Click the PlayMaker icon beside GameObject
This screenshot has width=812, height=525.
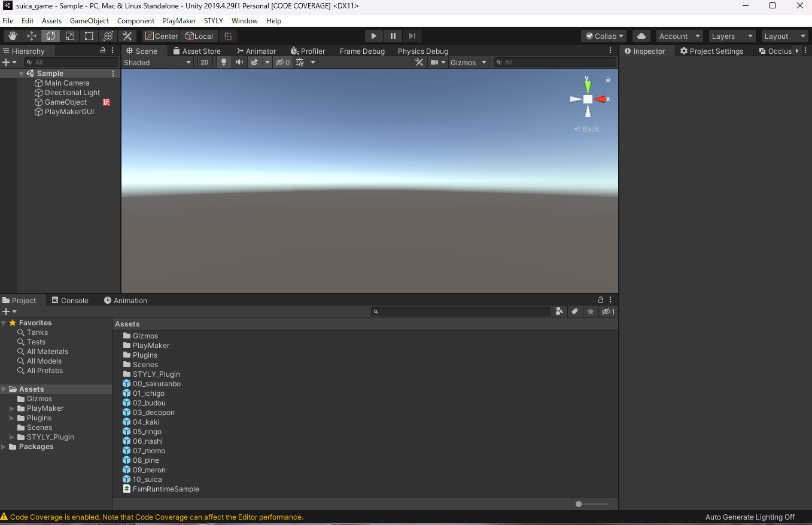click(x=107, y=102)
